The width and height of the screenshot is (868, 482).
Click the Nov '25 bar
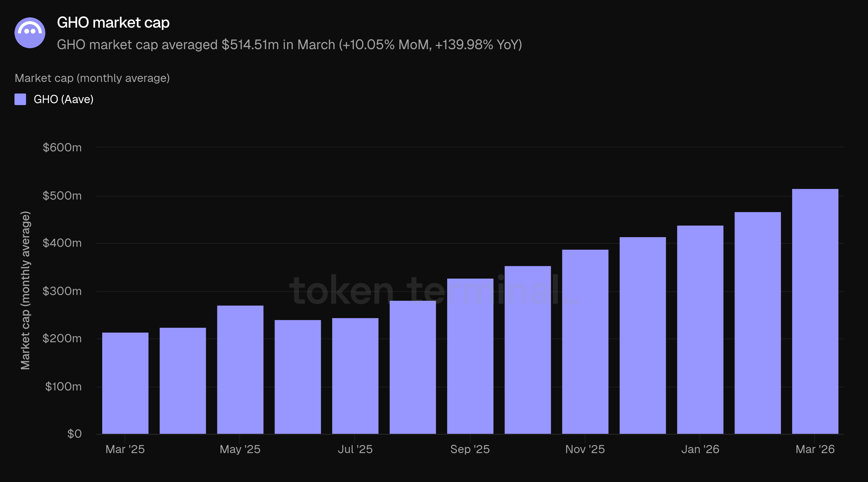[585, 342]
